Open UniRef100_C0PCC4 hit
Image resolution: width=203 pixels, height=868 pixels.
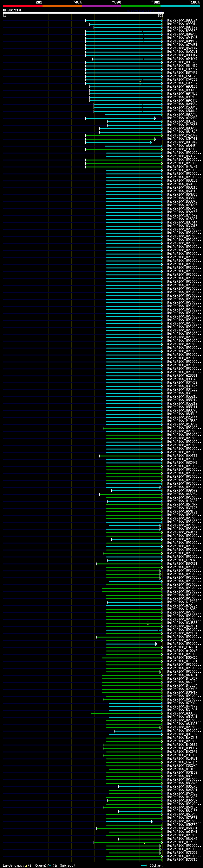pos(182,83)
